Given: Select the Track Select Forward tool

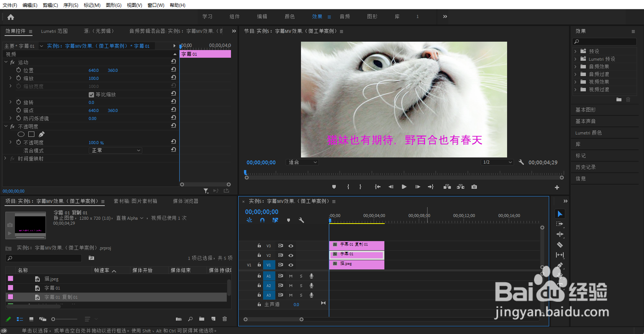Looking at the screenshot, I should pos(560,224).
